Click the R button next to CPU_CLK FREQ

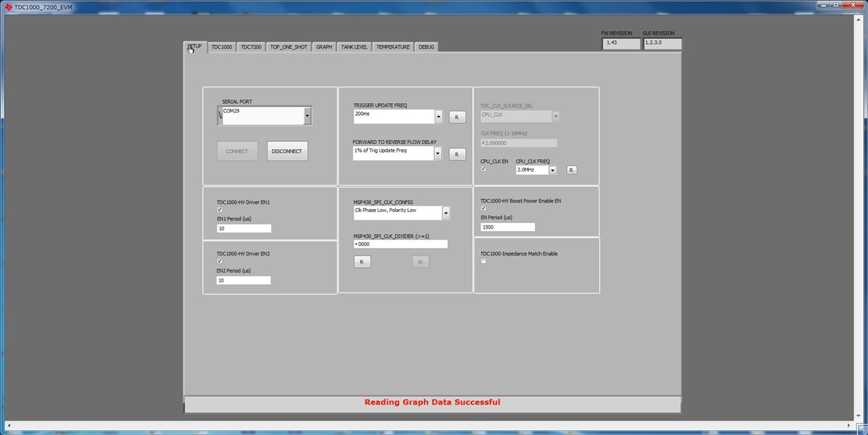coord(572,169)
